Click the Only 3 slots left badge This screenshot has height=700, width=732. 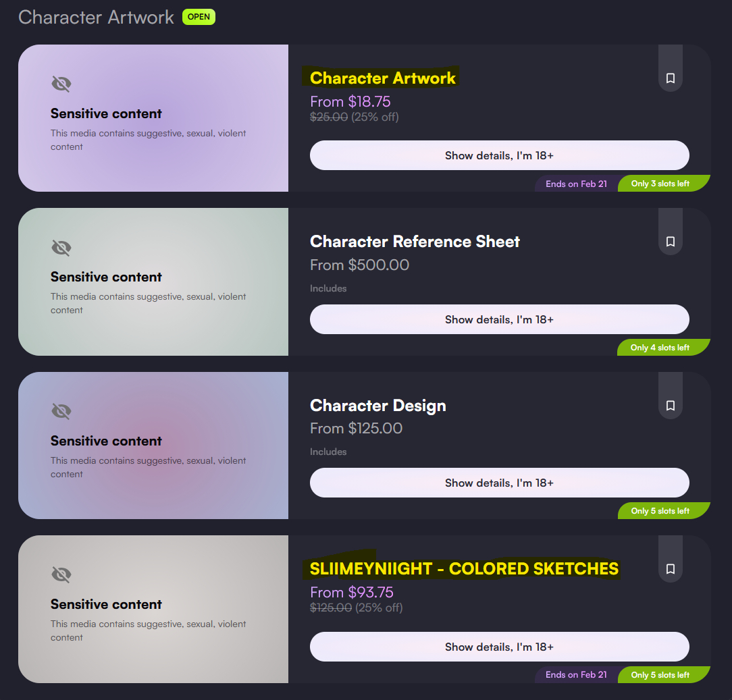(x=662, y=184)
